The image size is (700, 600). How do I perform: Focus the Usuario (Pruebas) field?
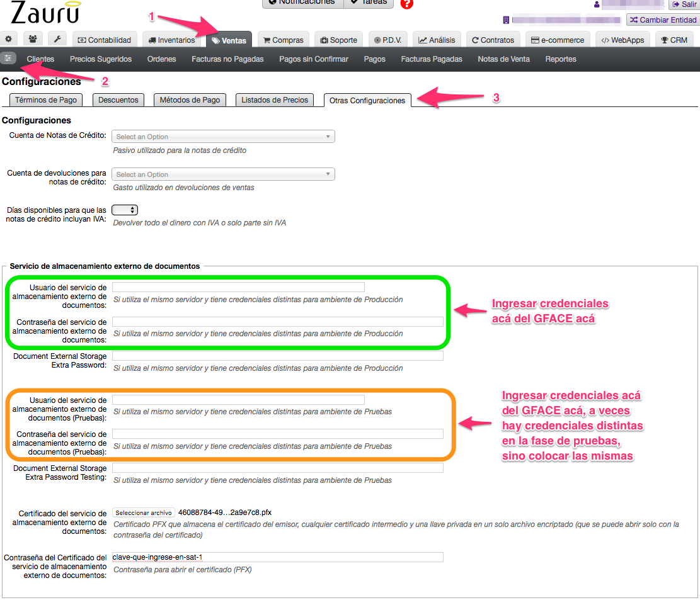pyautogui.click(x=238, y=400)
